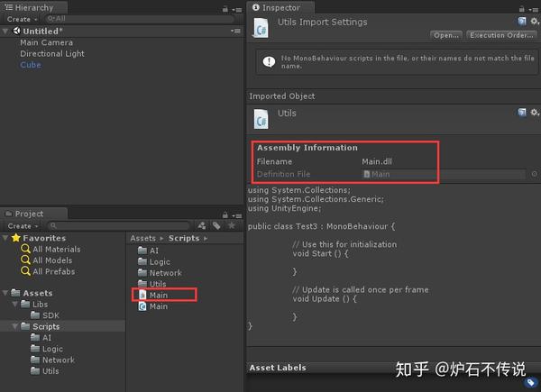Click the search by label tag icon
The height and width of the screenshot is (392, 541).
(x=216, y=226)
